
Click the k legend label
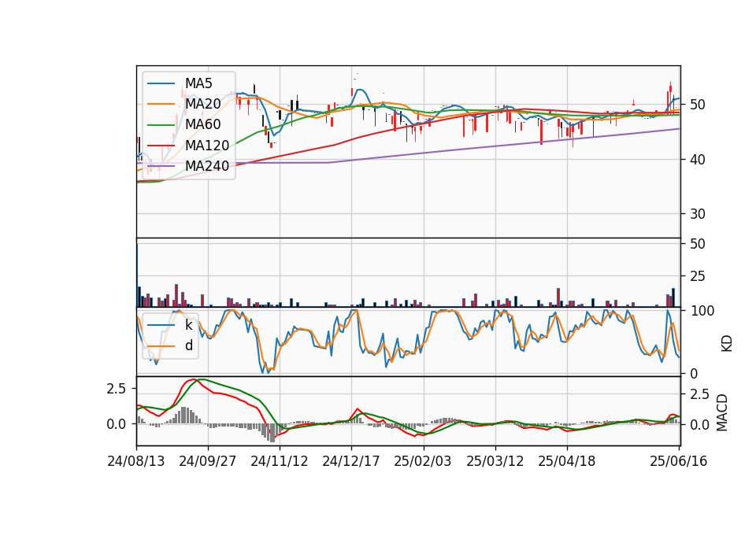click(188, 325)
